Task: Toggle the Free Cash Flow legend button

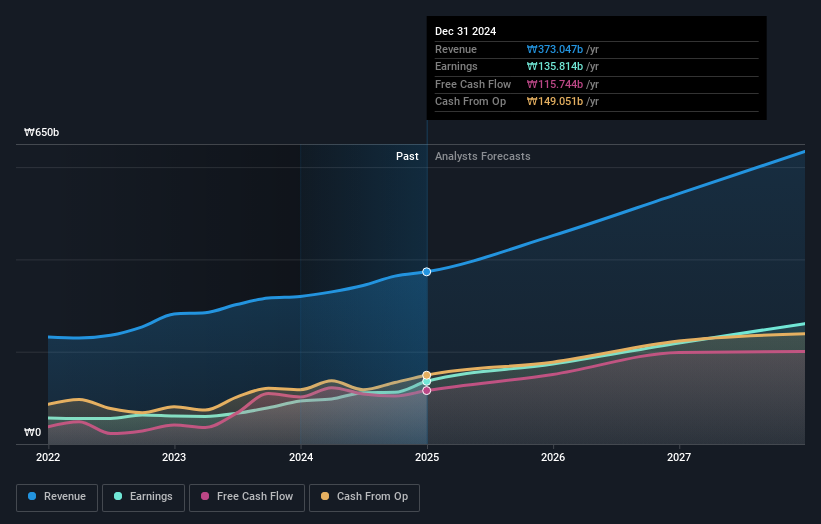Action: (x=247, y=497)
